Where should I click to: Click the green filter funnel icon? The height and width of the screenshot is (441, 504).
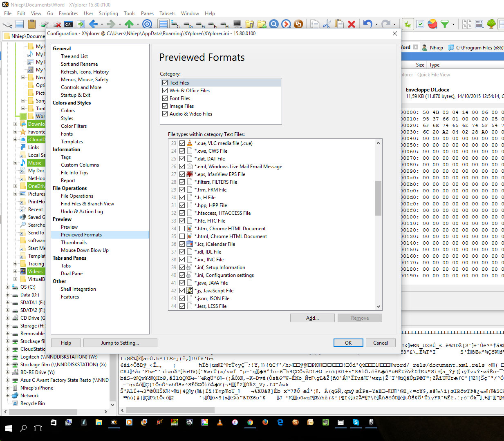pos(444,24)
